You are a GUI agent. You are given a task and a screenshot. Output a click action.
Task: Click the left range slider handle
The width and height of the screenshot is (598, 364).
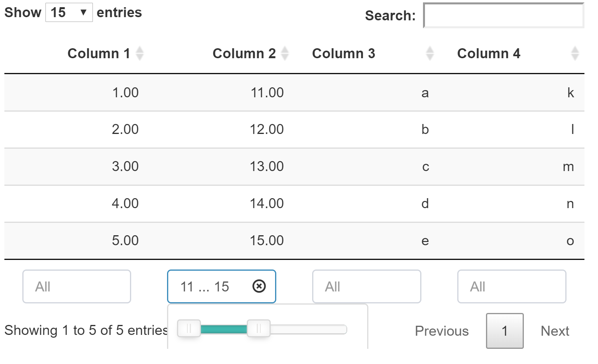click(189, 329)
